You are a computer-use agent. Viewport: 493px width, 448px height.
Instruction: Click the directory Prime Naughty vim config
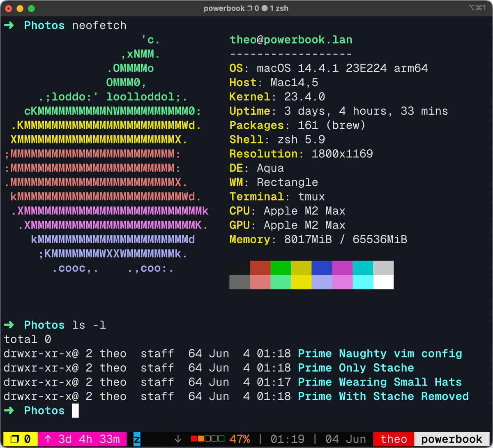tap(380, 354)
